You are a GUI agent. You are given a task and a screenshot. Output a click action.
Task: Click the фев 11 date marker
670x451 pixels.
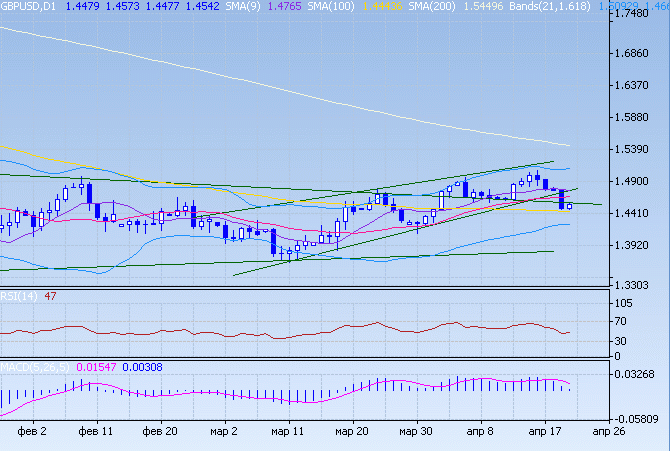[95, 431]
